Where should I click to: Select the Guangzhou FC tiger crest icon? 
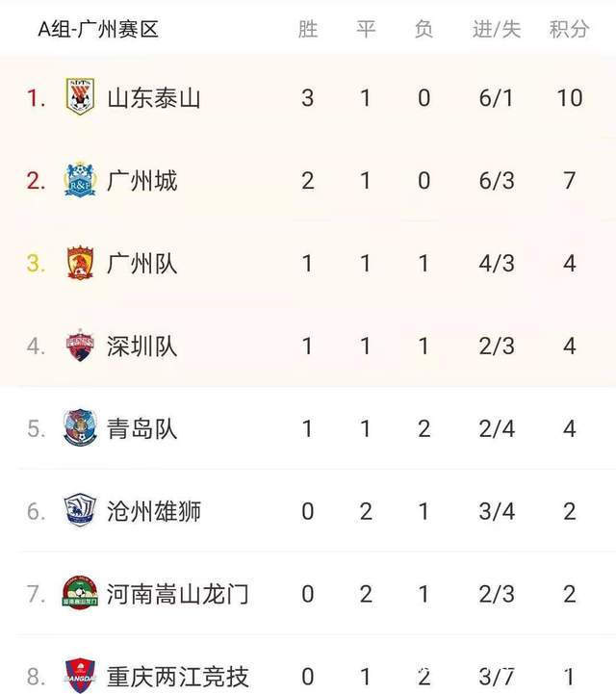click(80, 263)
